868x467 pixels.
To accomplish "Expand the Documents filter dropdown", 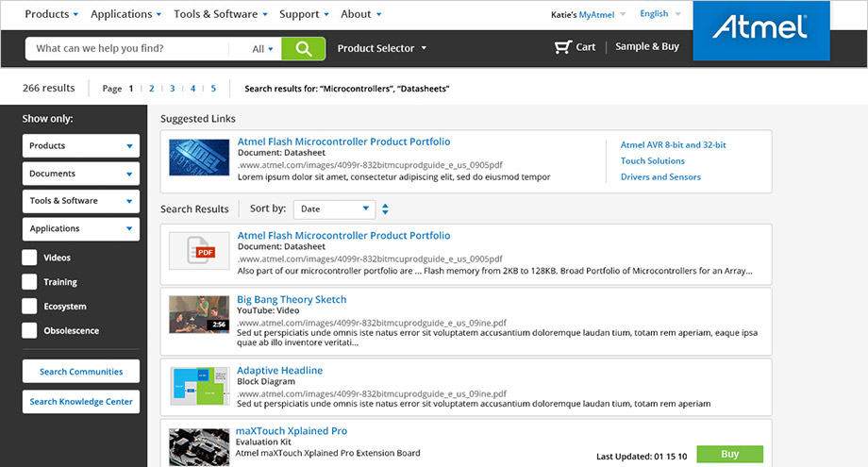I will pos(81,174).
